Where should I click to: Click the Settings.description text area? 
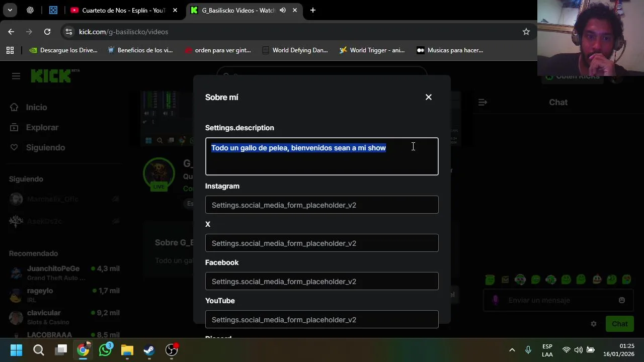coord(322,156)
